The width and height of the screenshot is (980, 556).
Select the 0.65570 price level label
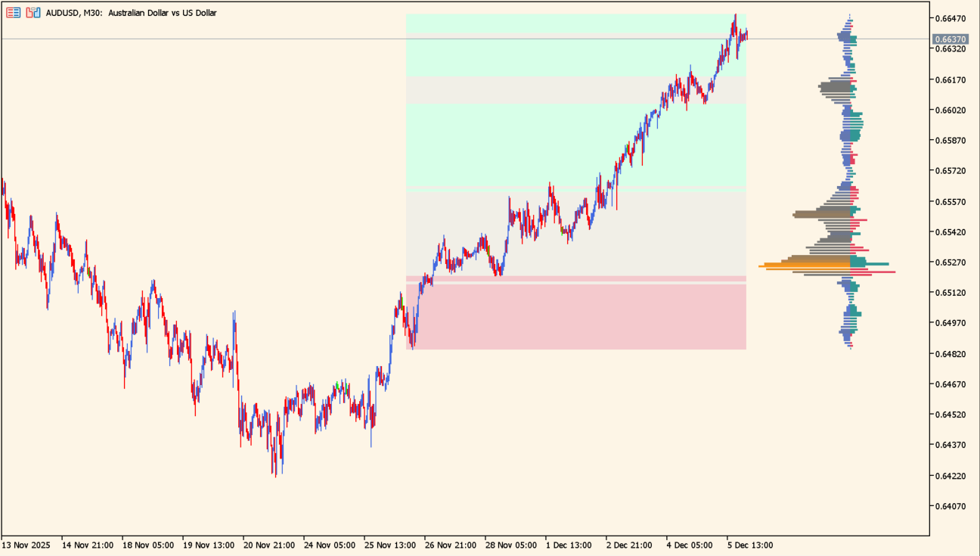coord(951,202)
